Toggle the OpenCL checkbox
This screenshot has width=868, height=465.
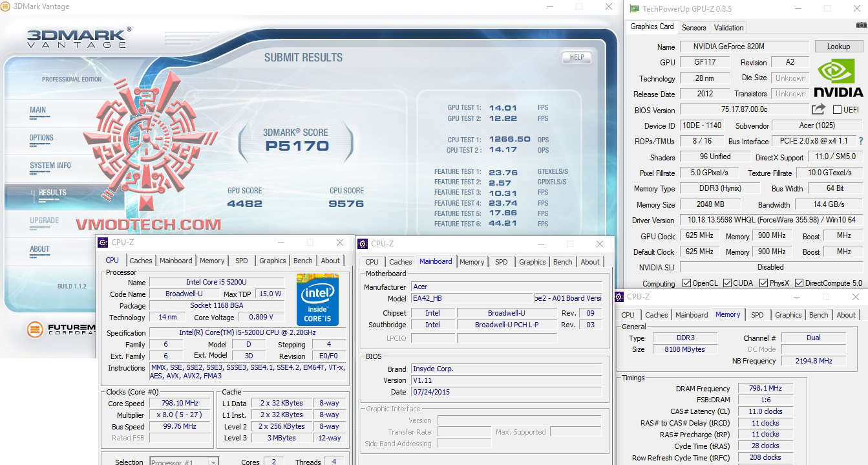687,283
